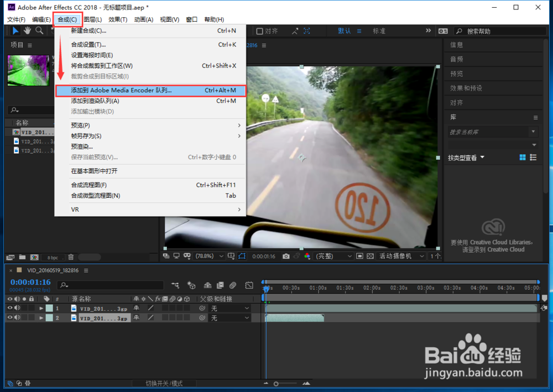Toggle quality switch on layer 2
This screenshot has width=553, height=392.
click(x=150, y=317)
